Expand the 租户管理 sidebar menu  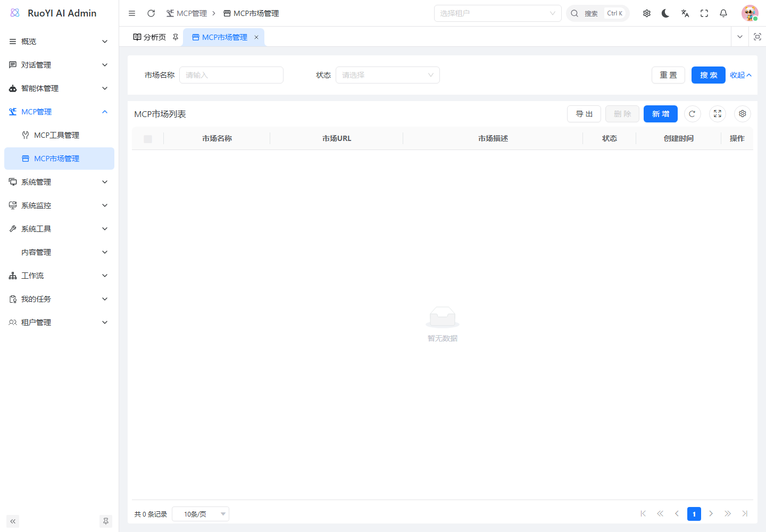(59, 322)
